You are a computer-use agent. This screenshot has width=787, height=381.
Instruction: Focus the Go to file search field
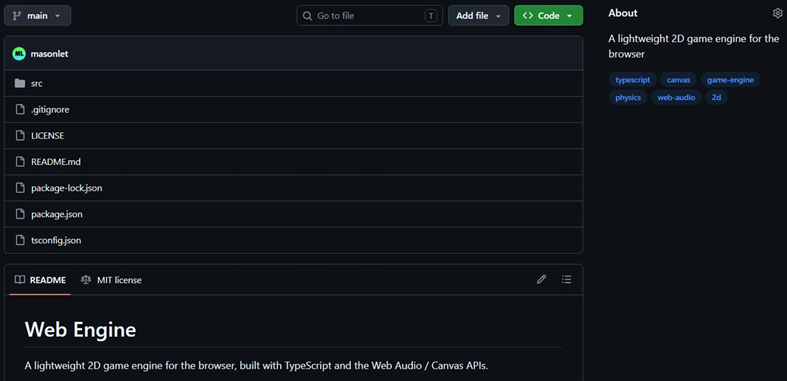369,16
